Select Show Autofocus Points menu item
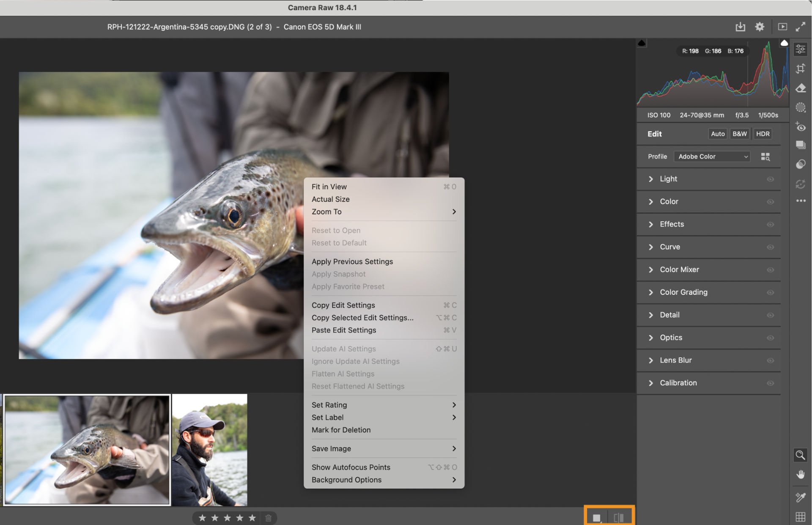This screenshot has height=525, width=812. [384, 467]
